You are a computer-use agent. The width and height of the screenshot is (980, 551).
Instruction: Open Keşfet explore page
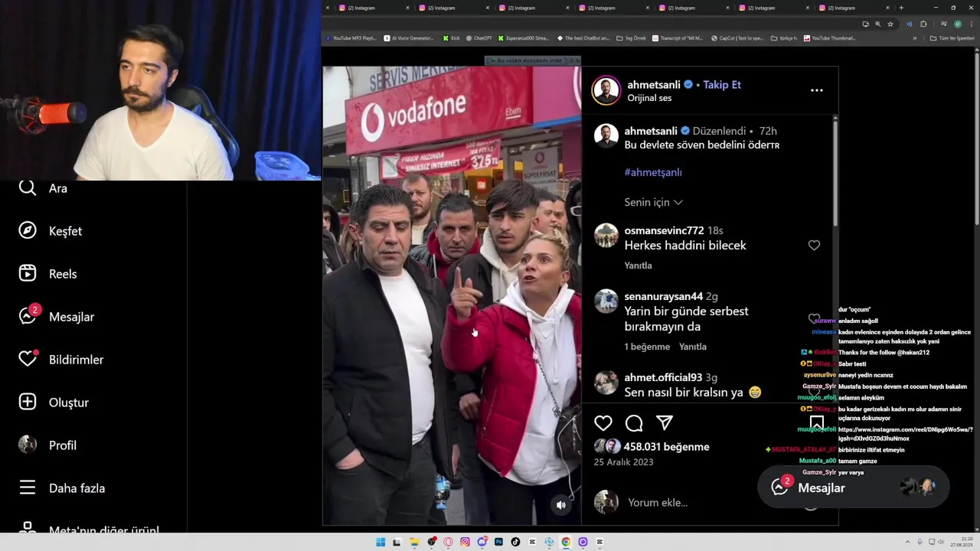[x=50, y=231]
